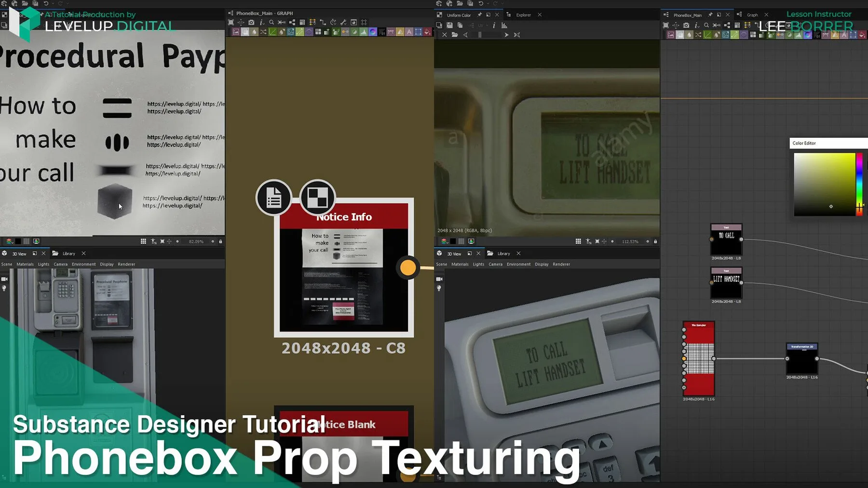Select the Uniform Color tab
The height and width of the screenshot is (488, 868).
(459, 15)
